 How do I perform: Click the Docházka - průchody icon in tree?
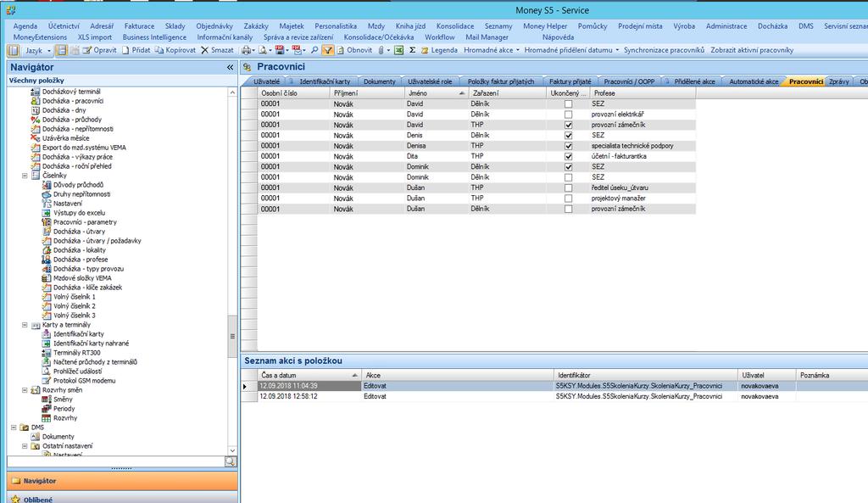(36, 120)
